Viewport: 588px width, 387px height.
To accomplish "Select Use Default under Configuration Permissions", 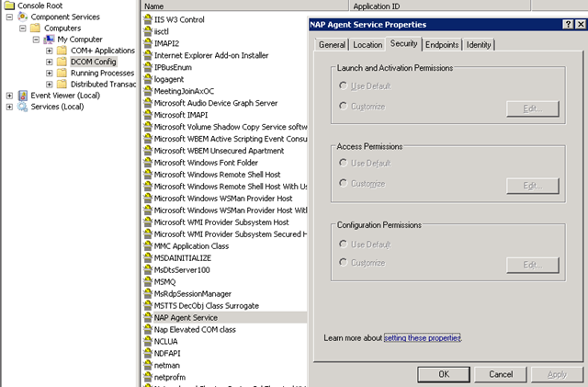I will click(x=344, y=243).
